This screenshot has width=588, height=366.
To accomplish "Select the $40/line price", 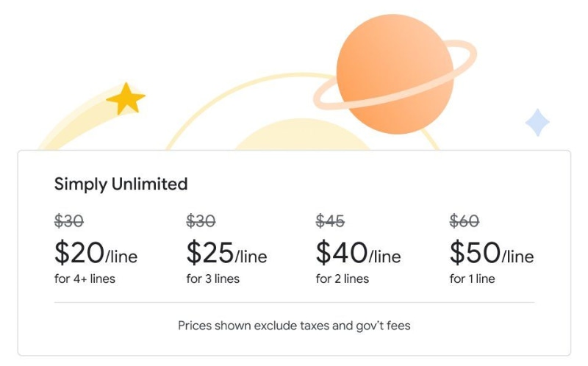I will coord(358,254).
